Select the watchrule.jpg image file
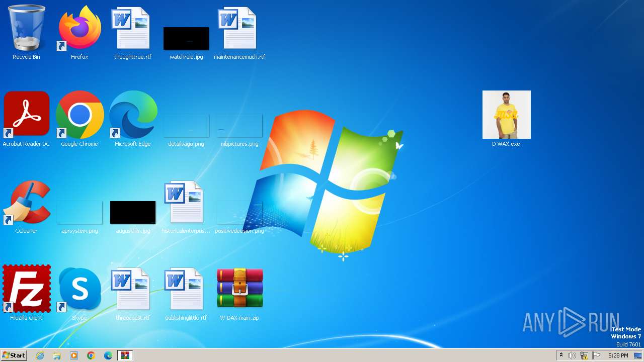This screenshot has height=362, width=644. (186, 42)
